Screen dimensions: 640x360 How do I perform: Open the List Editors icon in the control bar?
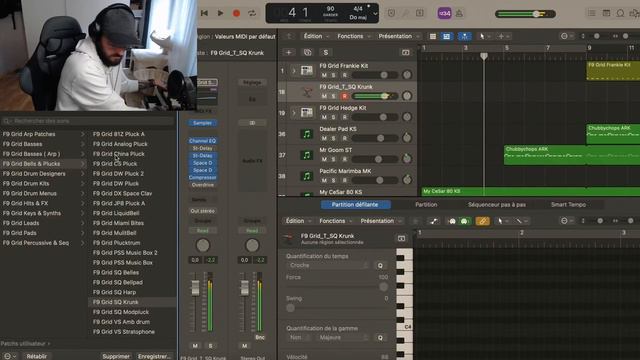click(591, 13)
